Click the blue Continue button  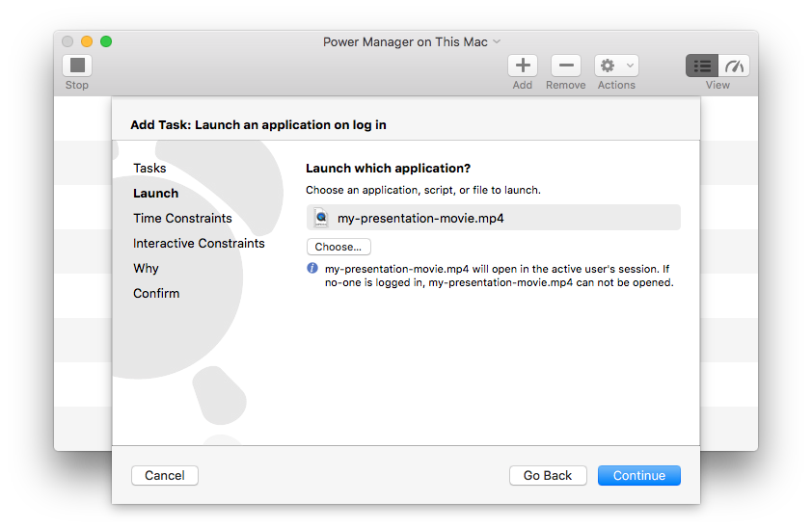(638, 475)
